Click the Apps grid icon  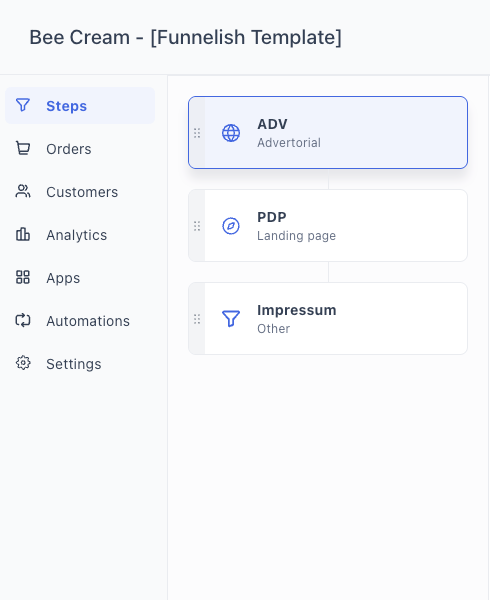click(23, 277)
